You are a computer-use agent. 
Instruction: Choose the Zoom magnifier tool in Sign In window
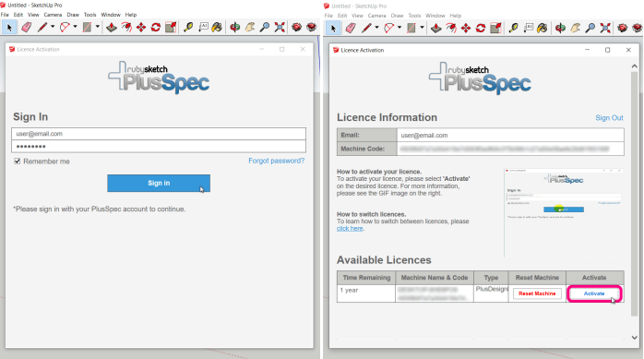pos(265,28)
